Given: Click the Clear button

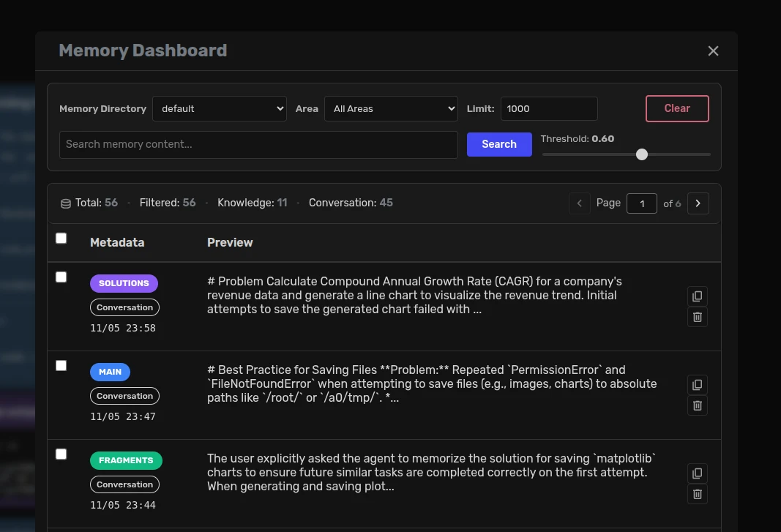Looking at the screenshot, I should [676, 108].
